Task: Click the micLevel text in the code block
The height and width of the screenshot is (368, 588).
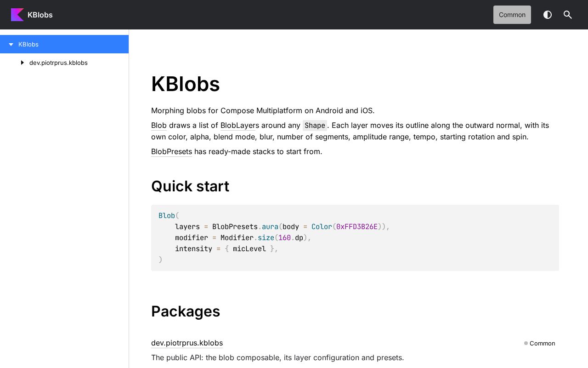Action: (x=249, y=249)
